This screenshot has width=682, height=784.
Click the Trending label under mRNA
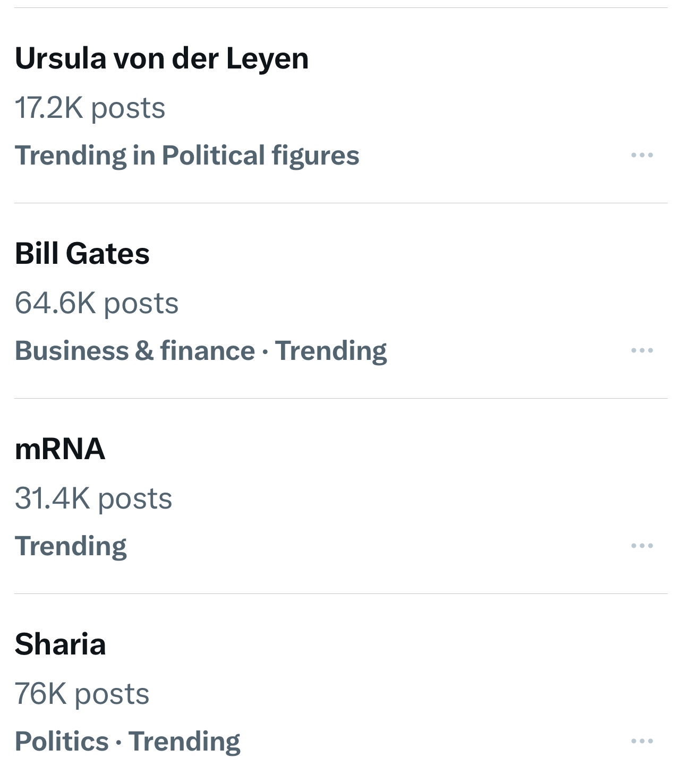pyautogui.click(x=71, y=546)
